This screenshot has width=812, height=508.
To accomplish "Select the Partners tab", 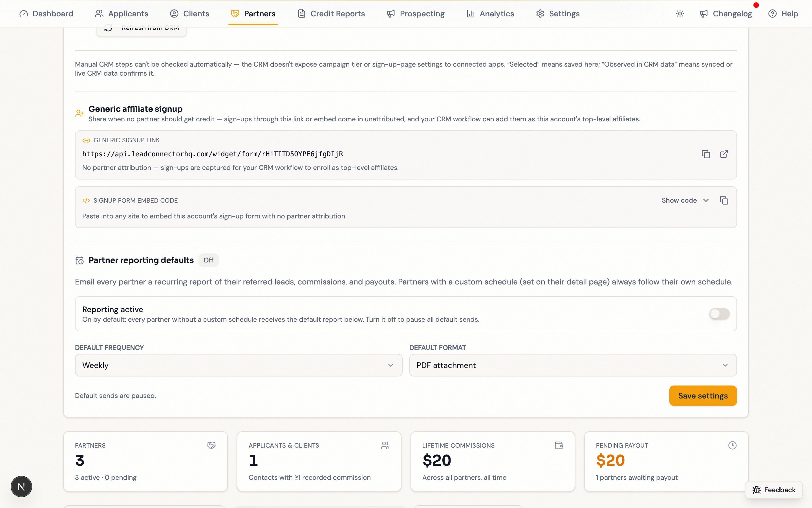I will click(253, 14).
